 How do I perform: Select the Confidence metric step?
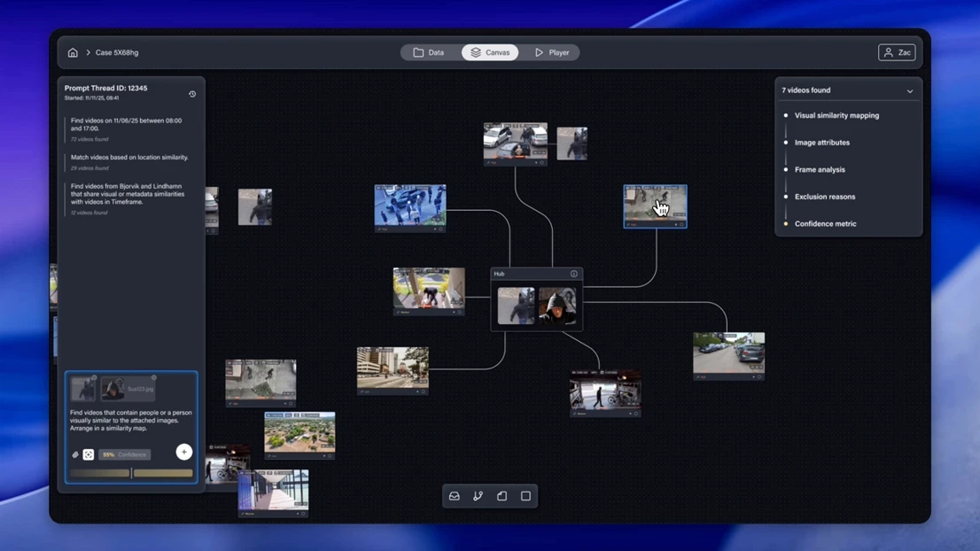click(x=825, y=224)
